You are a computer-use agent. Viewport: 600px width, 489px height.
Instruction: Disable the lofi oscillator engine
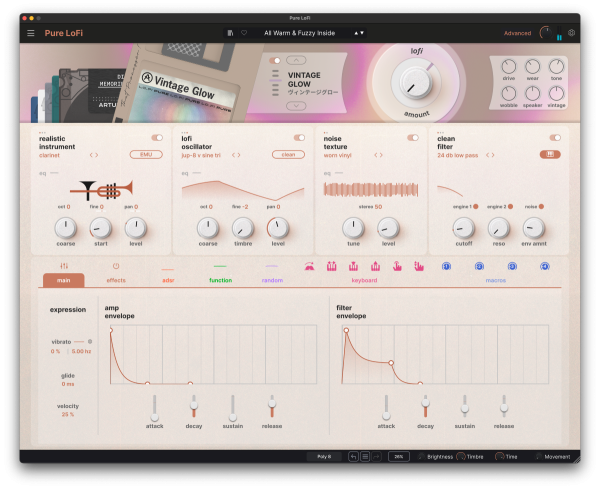click(x=299, y=138)
